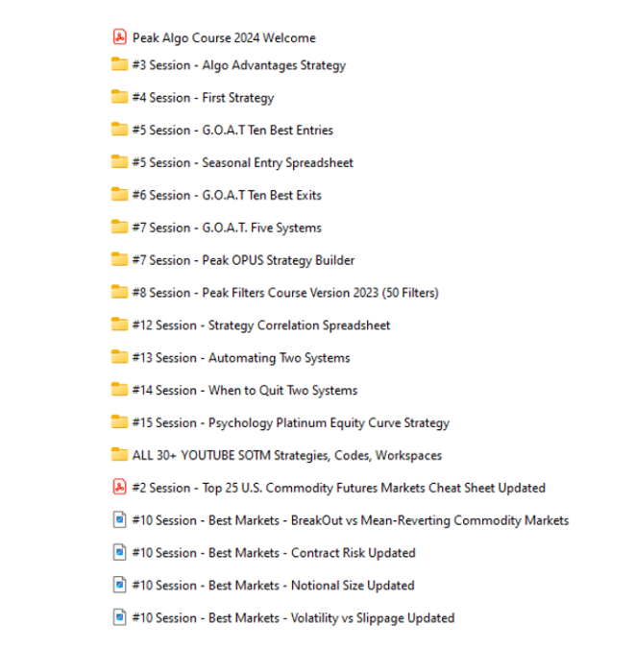Open ALL 30+ YOUTUBE SOTM Strategies folder

click(286, 456)
